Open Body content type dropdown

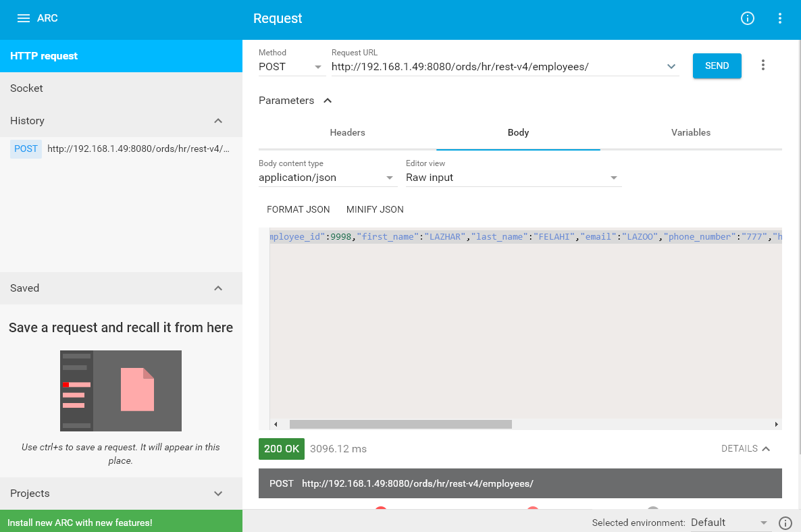click(328, 178)
